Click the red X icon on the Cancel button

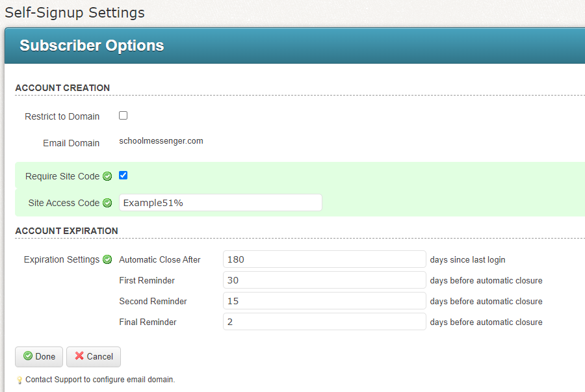click(x=79, y=356)
